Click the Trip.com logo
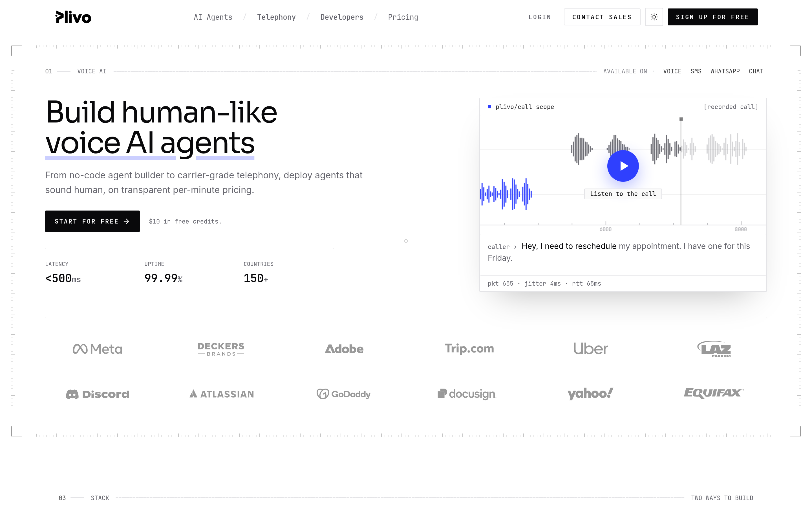This screenshot has height=508, width=812. point(469,349)
